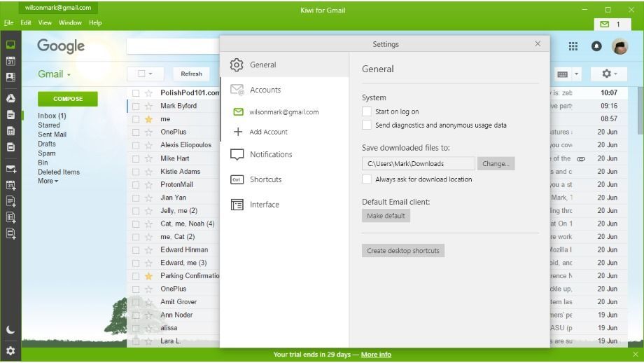Open the Gmail dropdown switcher
The height and width of the screenshot is (363, 644).
click(x=54, y=74)
